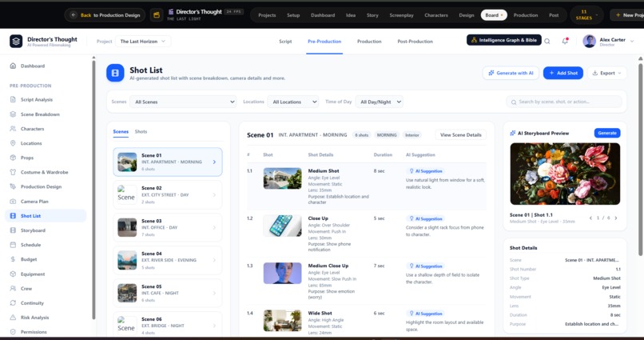Open Storyboard in sidebar
Screen dimensions: 644x340
(46, 230)
